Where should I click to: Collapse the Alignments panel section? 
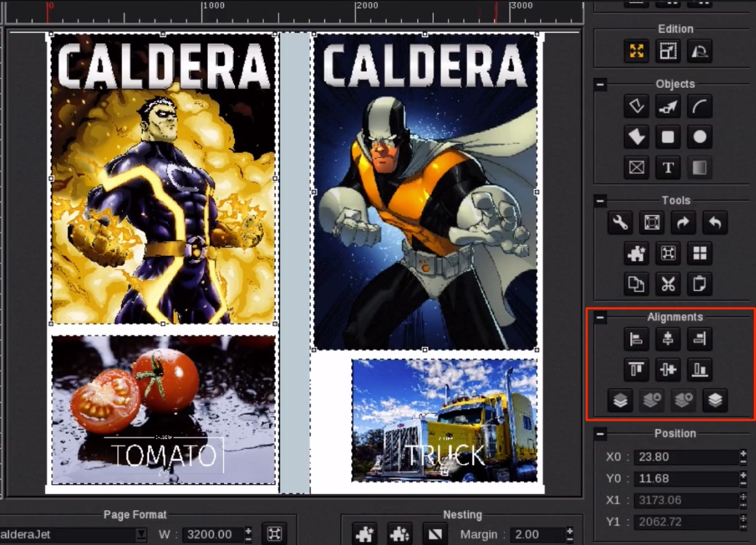click(x=600, y=318)
